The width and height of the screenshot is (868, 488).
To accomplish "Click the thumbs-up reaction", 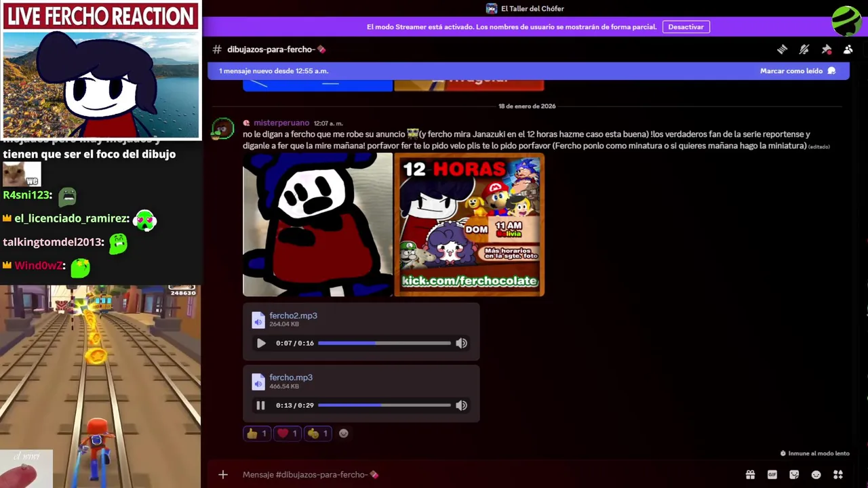I will point(257,433).
